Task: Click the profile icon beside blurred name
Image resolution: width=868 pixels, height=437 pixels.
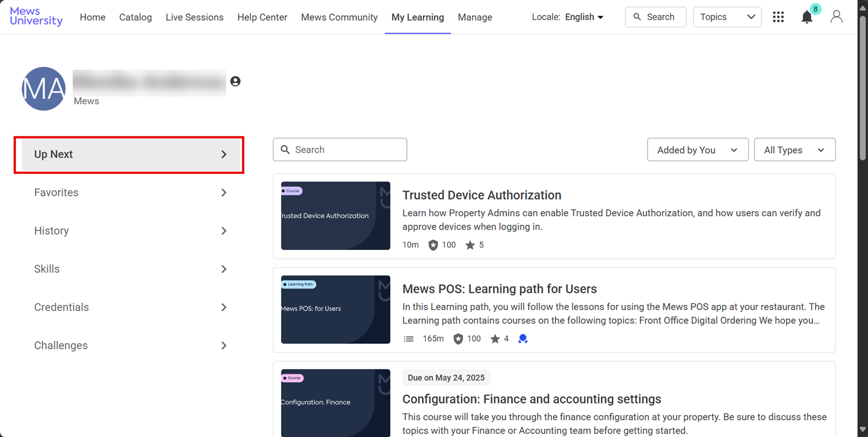Action: pyautogui.click(x=236, y=81)
